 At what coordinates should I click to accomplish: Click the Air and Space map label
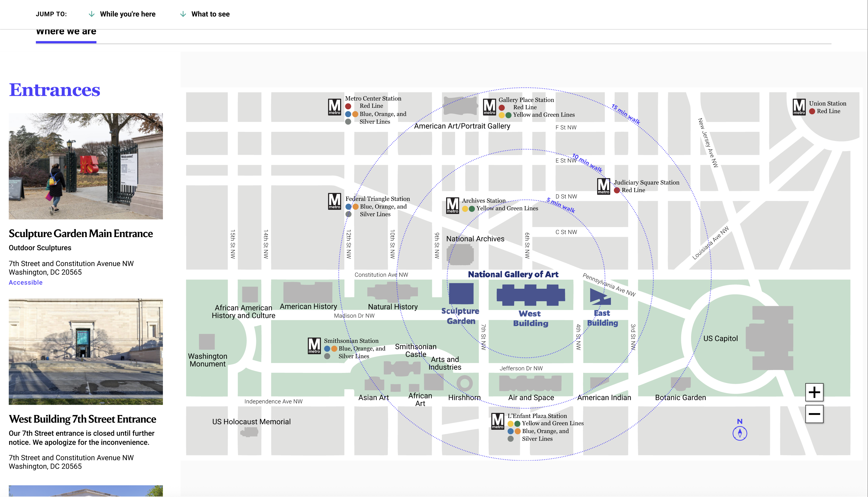531,397
